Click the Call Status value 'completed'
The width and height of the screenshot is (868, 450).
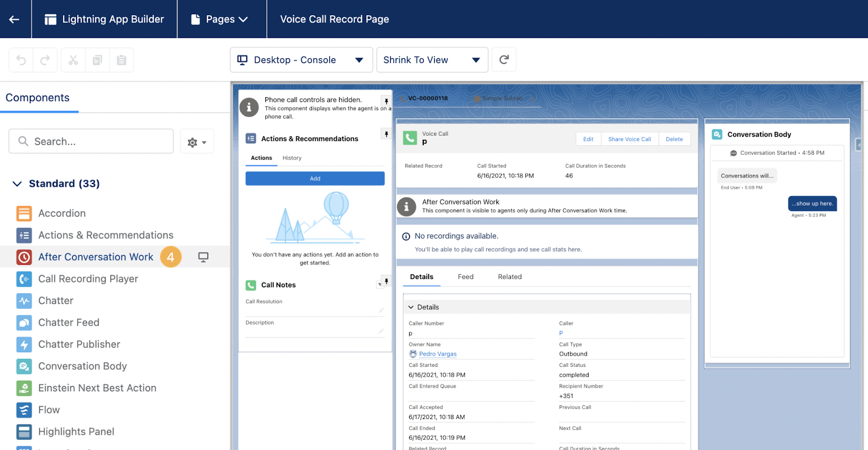(574, 375)
